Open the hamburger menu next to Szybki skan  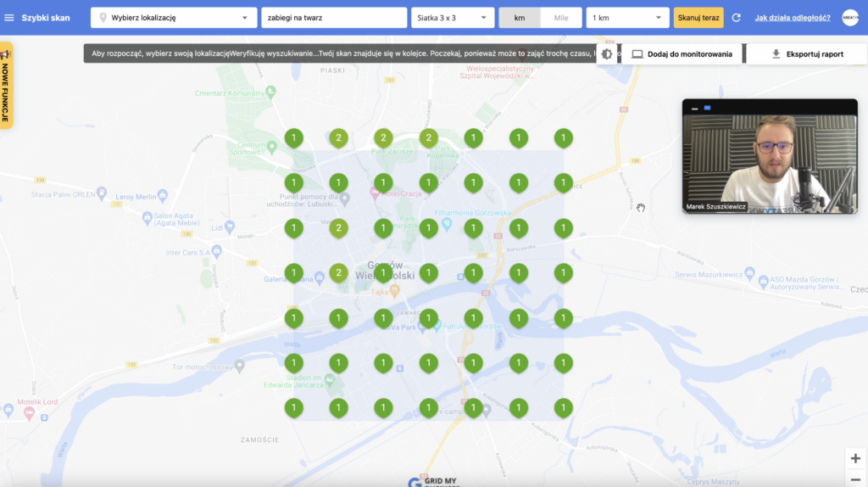pos(9,18)
